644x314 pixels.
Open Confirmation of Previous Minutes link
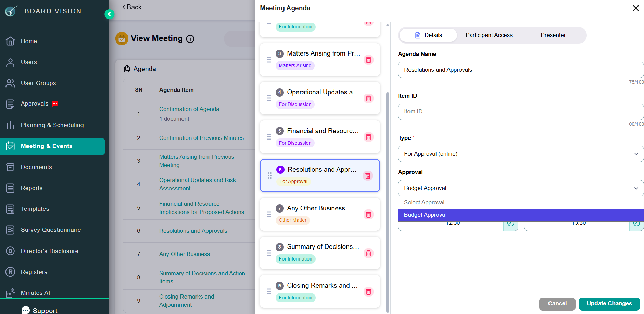click(201, 138)
